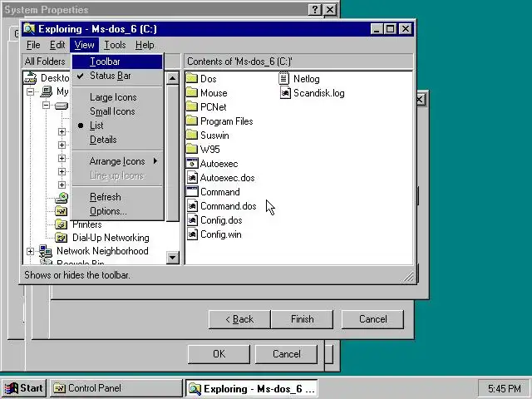This screenshot has width=532, height=399.
Task: Select the Config.dos file icon
Action: (192, 220)
